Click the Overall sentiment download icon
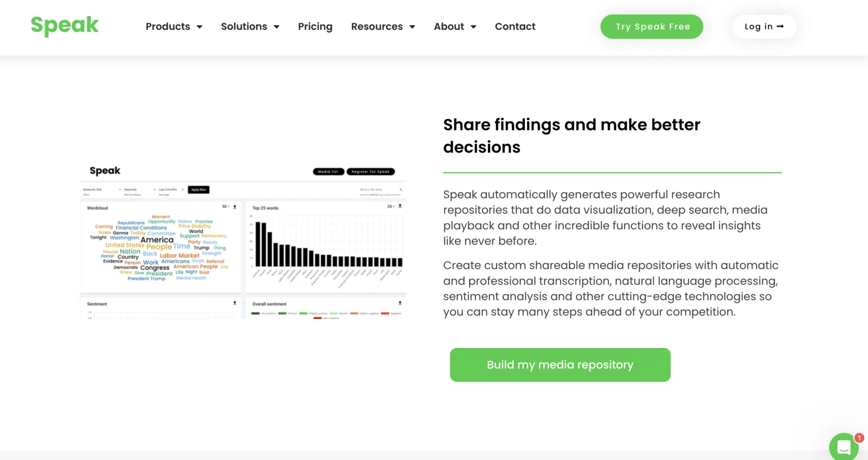The image size is (868, 460). click(x=400, y=303)
